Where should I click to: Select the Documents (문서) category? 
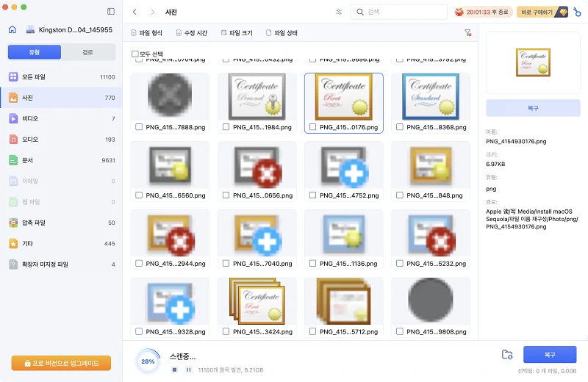61,160
